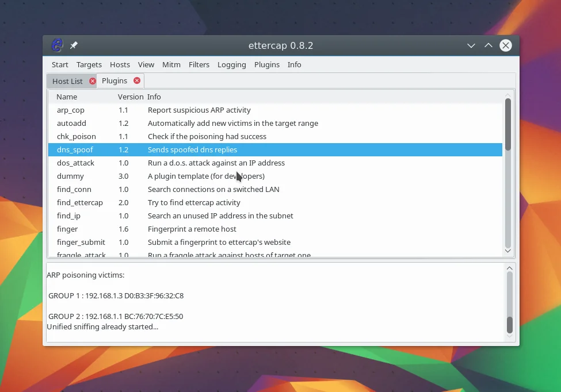This screenshot has height=392, width=561.
Task: Open the Plugins menu
Action: click(267, 64)
